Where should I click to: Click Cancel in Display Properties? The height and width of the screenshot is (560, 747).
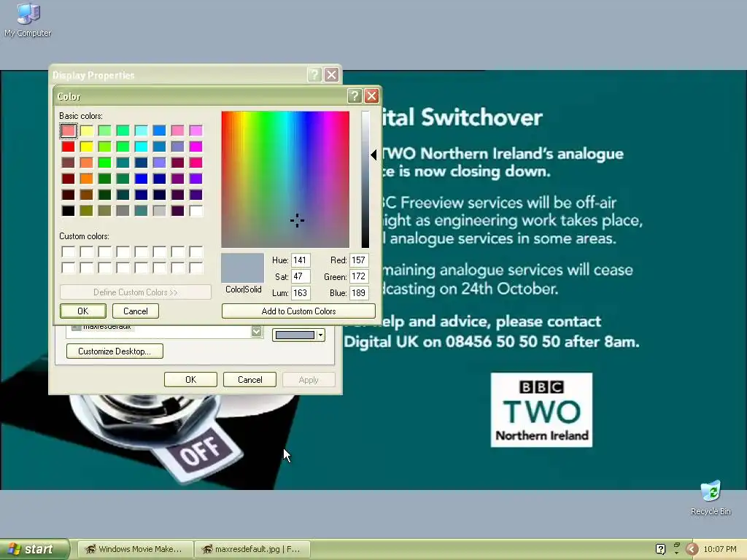[x=249, y=379]
